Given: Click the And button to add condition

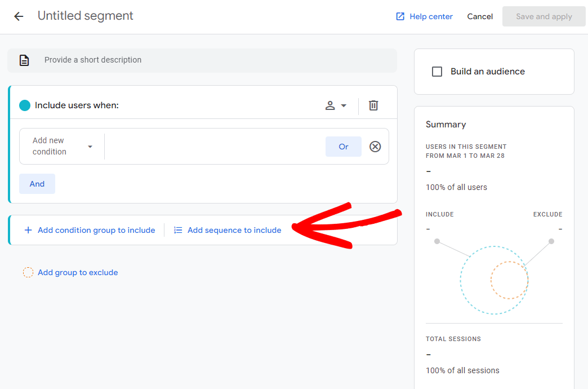Looking at the screenshot, I should pyautogui.click(x=37, y=183).
